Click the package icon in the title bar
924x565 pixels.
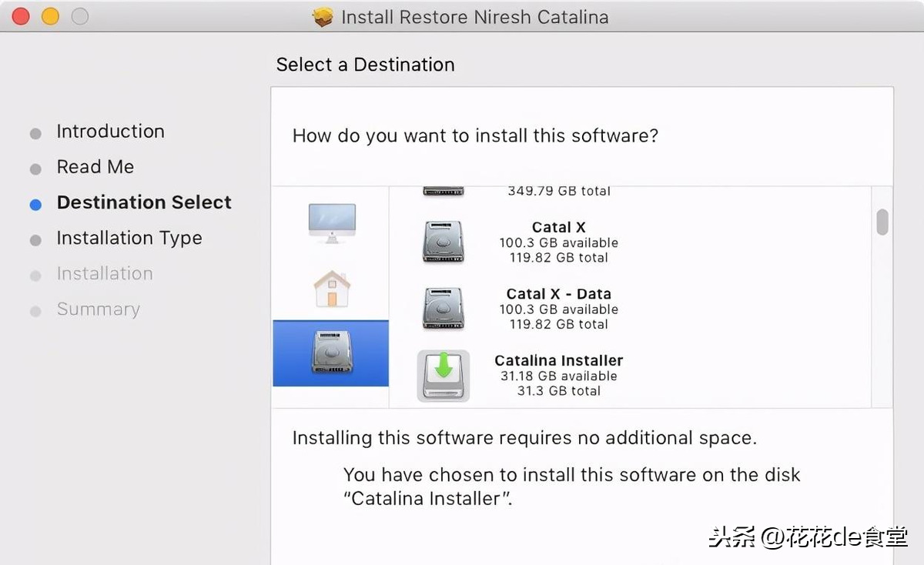pos(323,17)
